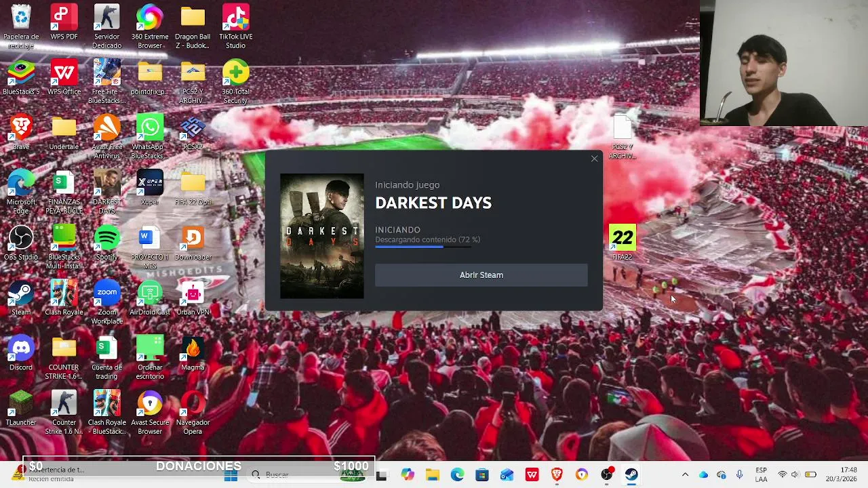This screenshot has width=868, height=488.
Task: Open ESP LAA language selector
Action: 762,475
